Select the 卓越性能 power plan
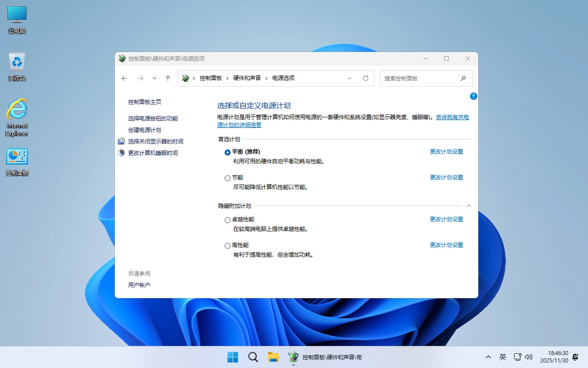588x368 pixels. (x=227, y=220)
